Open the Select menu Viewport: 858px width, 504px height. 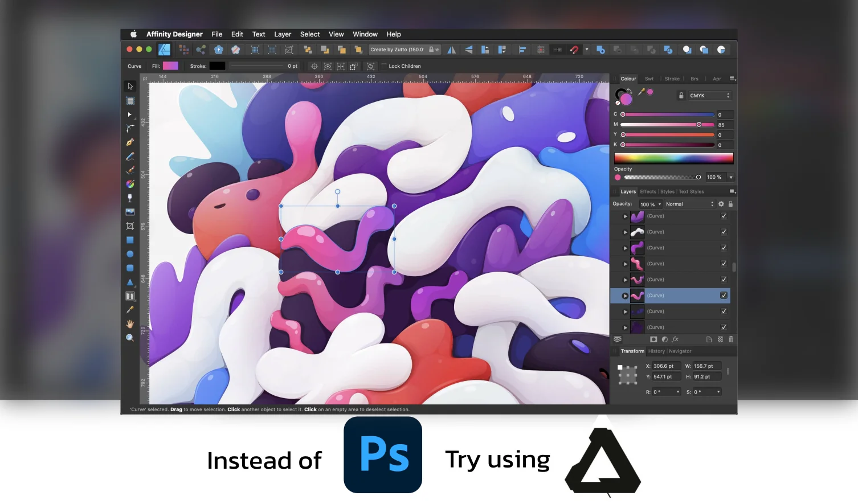310,34
